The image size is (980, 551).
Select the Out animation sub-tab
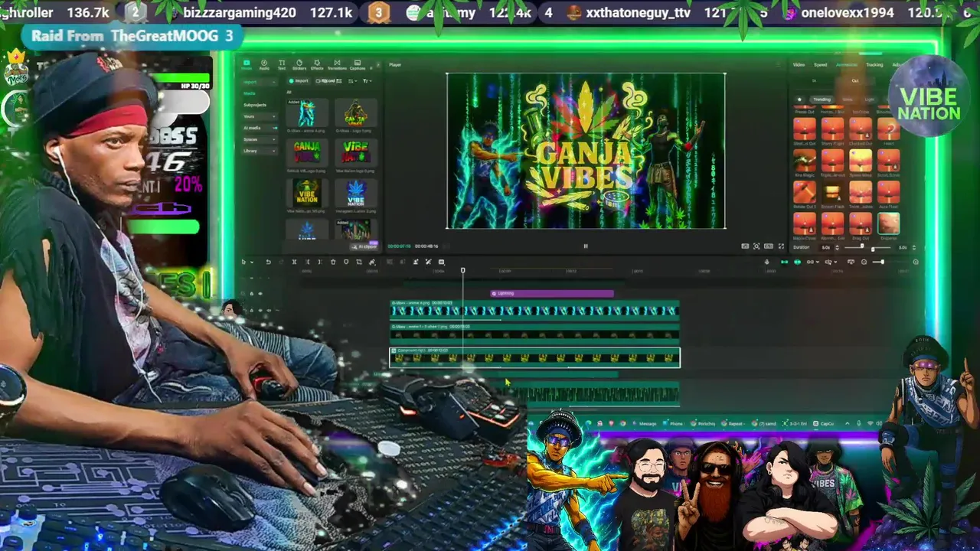pos(855,80)
